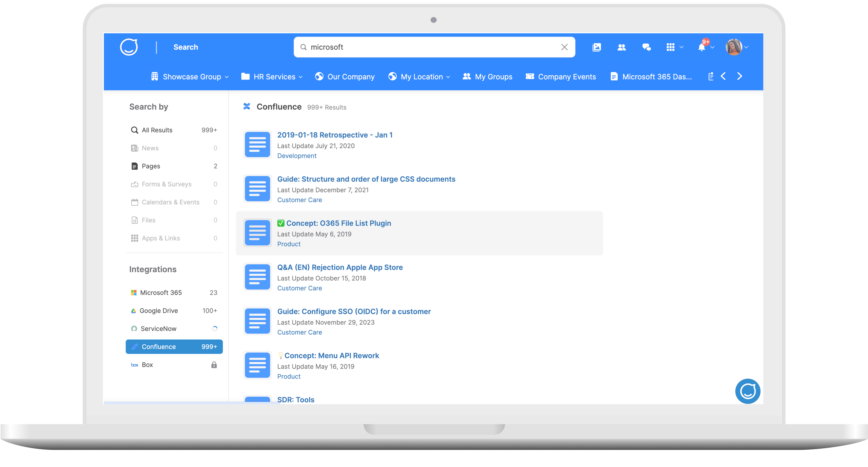The image size is (868, 467).
Task: Expand the notifications dropdown chevron
Action: (712, 47)
